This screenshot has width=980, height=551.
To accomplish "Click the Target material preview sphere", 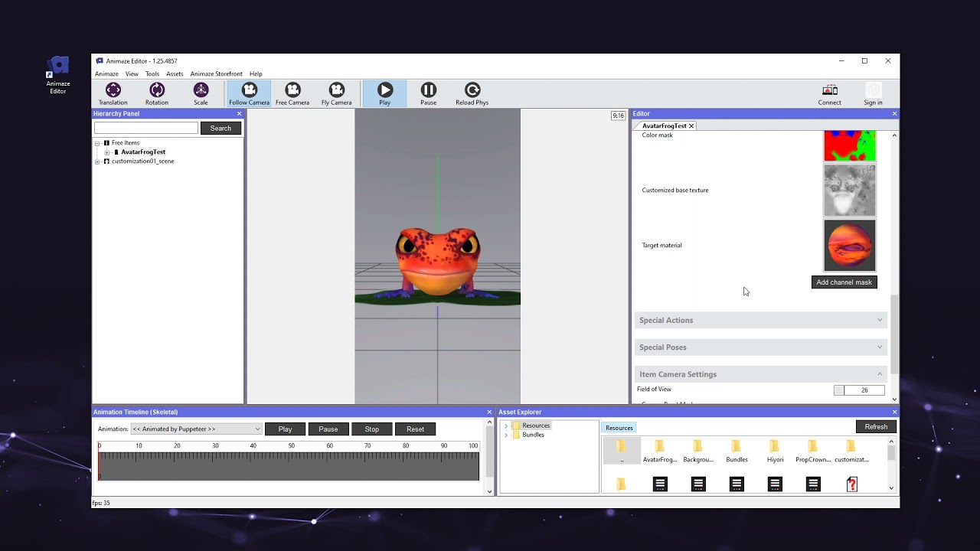I will tap(849, 246).
